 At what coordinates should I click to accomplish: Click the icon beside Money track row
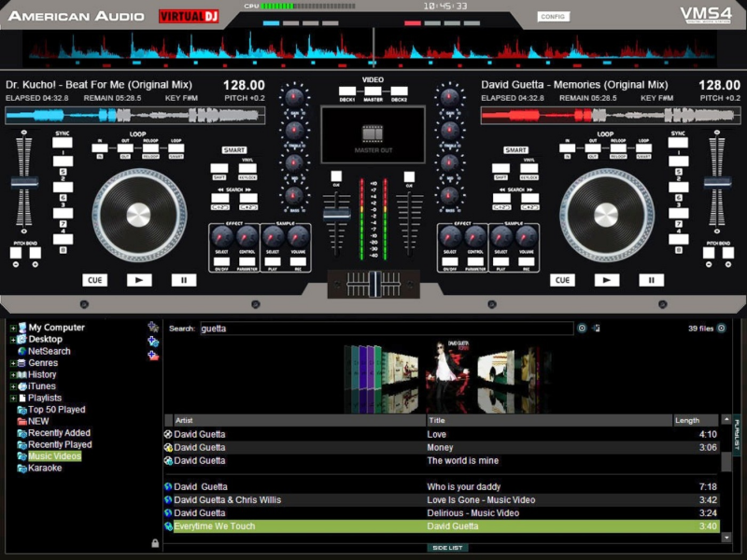(x=168, y=448)
